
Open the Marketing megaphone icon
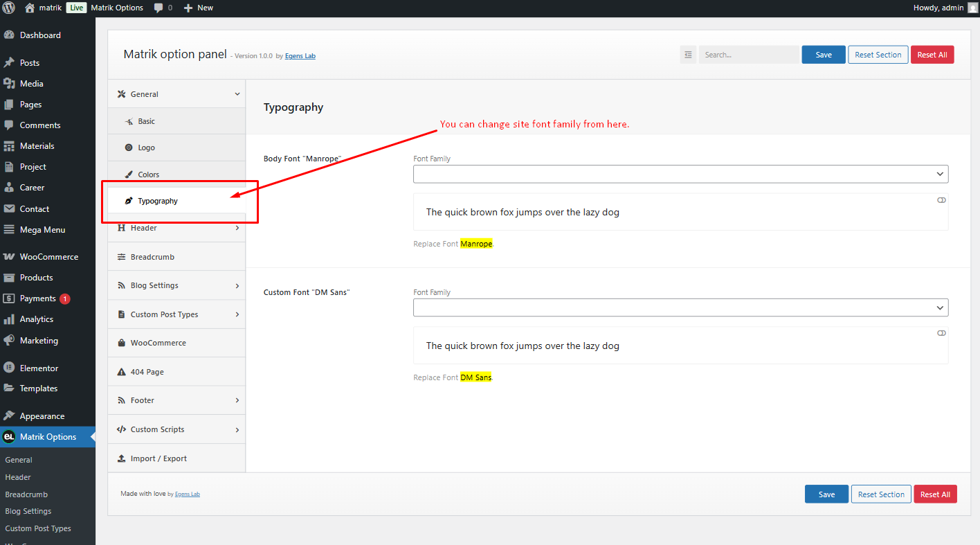click(x=9, y=340)
